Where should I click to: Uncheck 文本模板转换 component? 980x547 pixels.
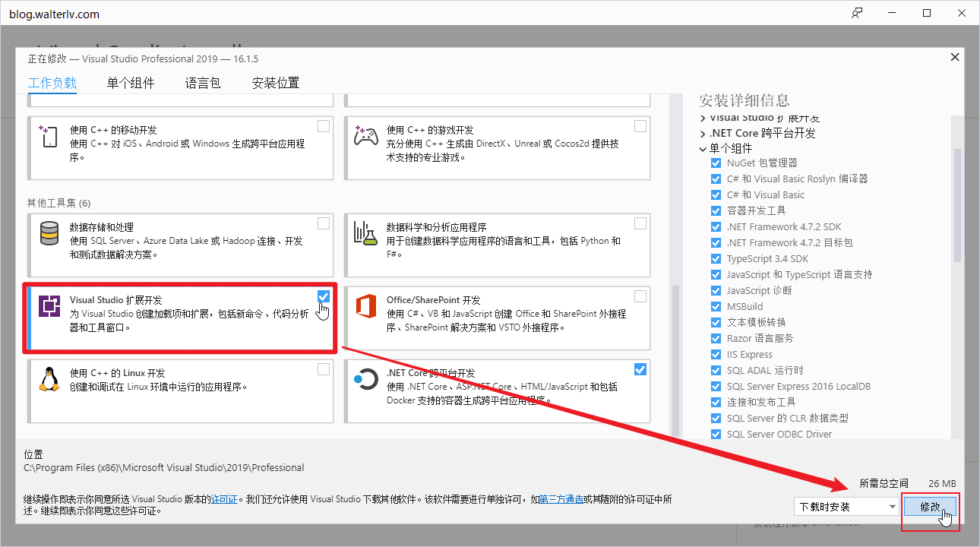(x=716, y=323)
